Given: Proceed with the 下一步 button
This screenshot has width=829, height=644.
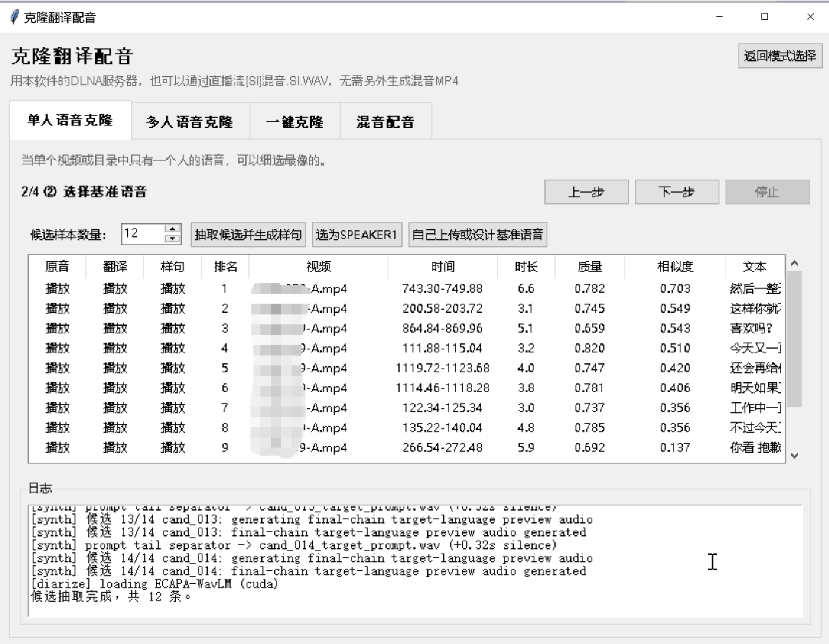Looking at the screenshot, I should point(677,192).
